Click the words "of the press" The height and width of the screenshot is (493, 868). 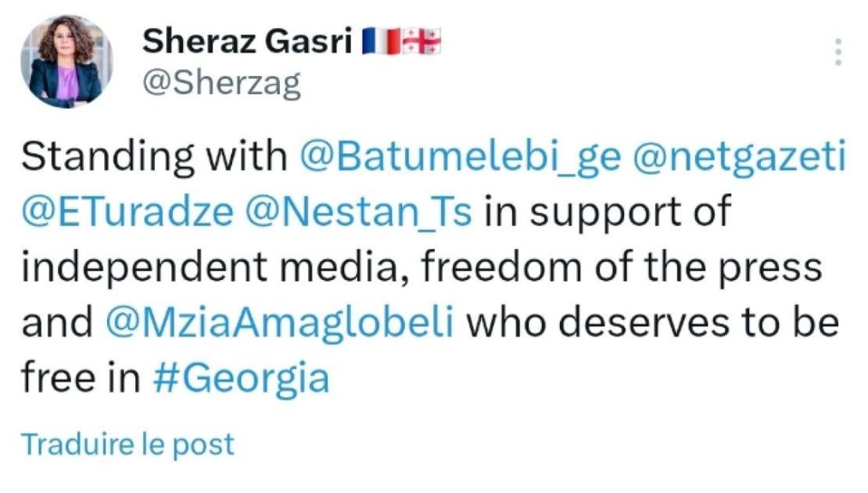tap(708, 268)
